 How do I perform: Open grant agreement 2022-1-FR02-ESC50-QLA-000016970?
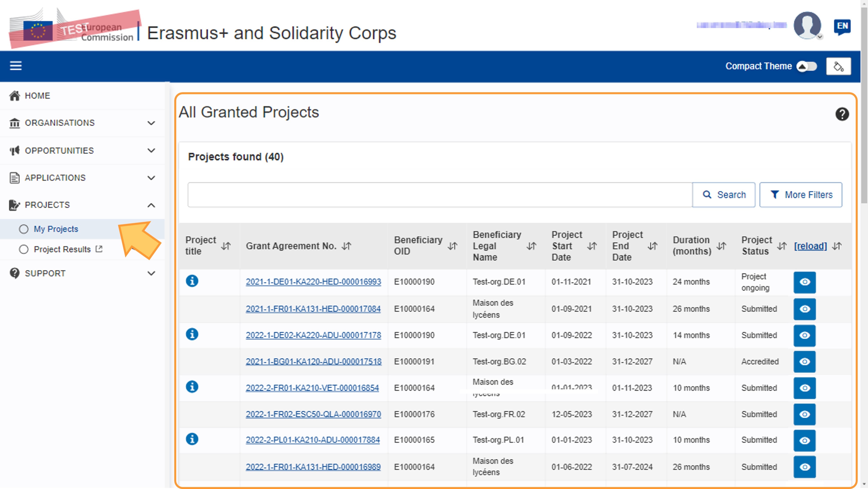[313, 414]
